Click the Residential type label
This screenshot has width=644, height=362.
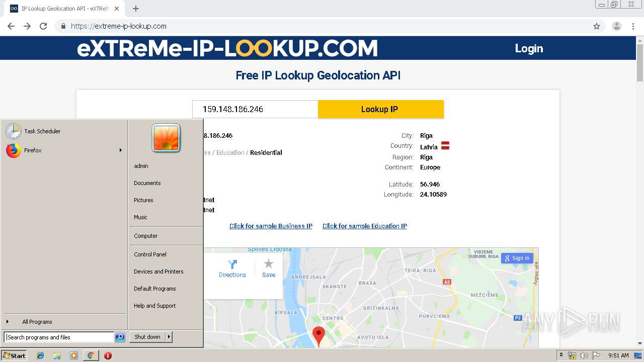coord(266,152)
